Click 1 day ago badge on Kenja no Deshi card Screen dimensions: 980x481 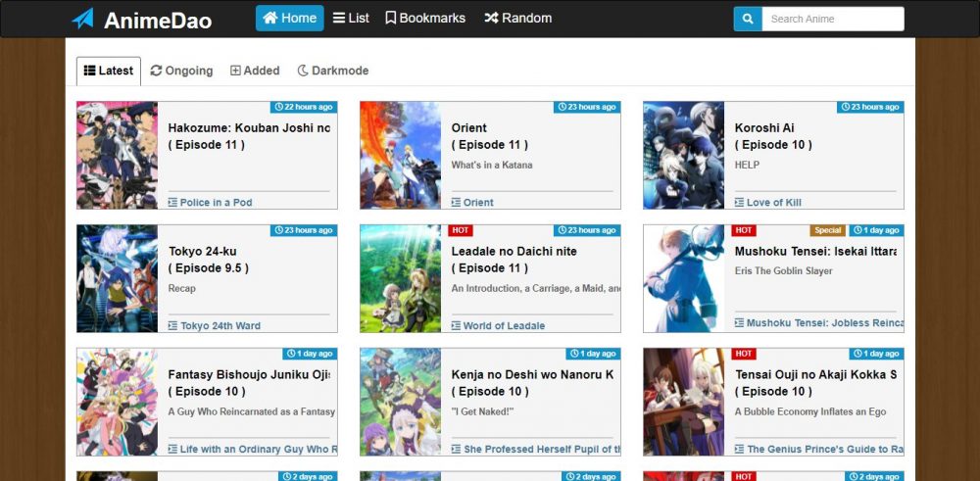[593, 354]
